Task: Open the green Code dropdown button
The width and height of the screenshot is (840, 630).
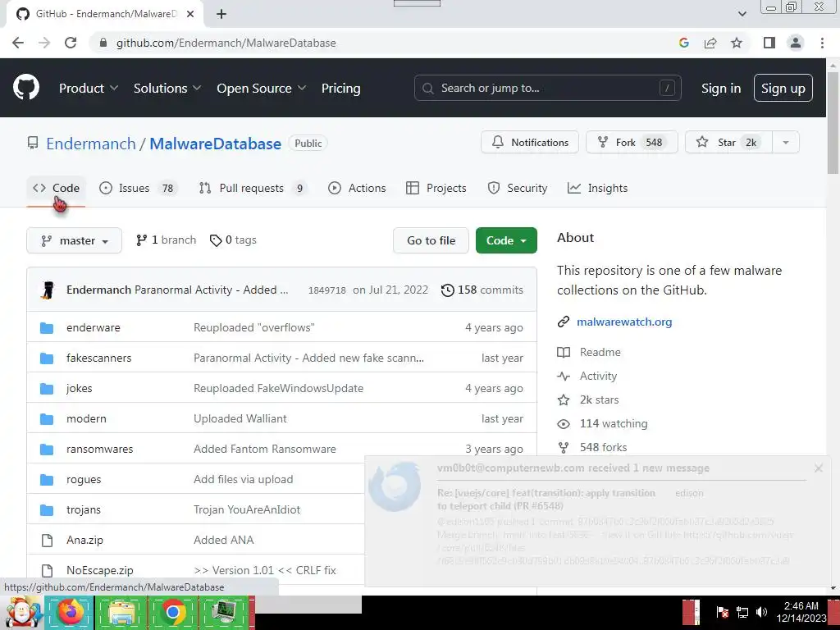Action: [x=505, y=240]
